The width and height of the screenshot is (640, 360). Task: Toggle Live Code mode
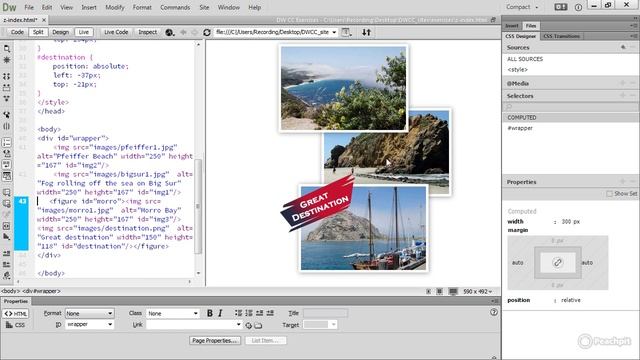[116, 32]
